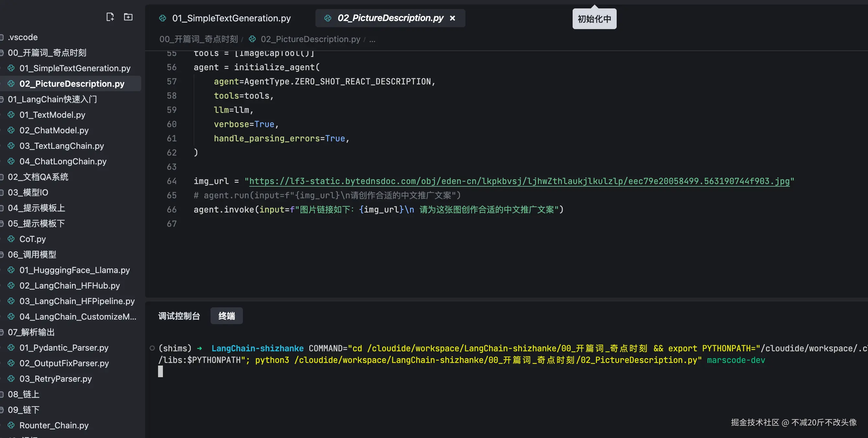Collapse the 06_调用模型 folder
This screenshot has width=868, height=438.
coord(32,255)
